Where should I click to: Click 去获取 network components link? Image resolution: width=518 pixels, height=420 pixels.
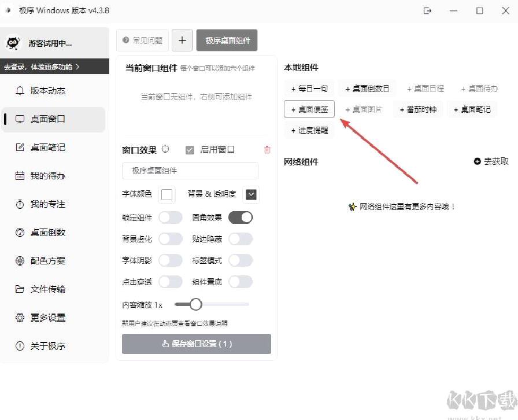coord(491,161)
